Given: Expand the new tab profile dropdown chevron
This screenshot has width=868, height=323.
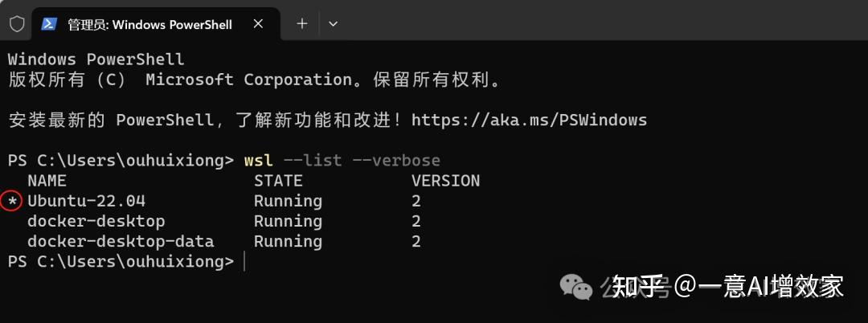Looking at the screenshot, I should click(333, 24).
